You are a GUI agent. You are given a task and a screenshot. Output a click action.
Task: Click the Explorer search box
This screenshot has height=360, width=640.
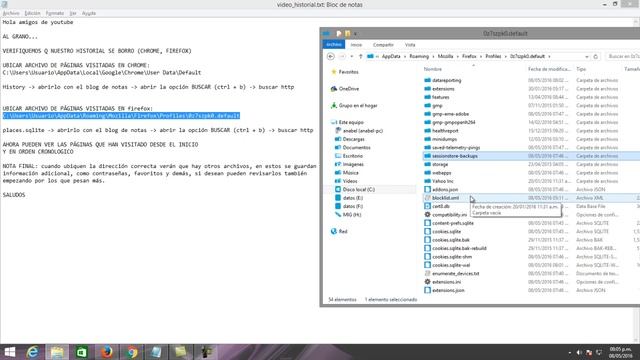[622, 56]
